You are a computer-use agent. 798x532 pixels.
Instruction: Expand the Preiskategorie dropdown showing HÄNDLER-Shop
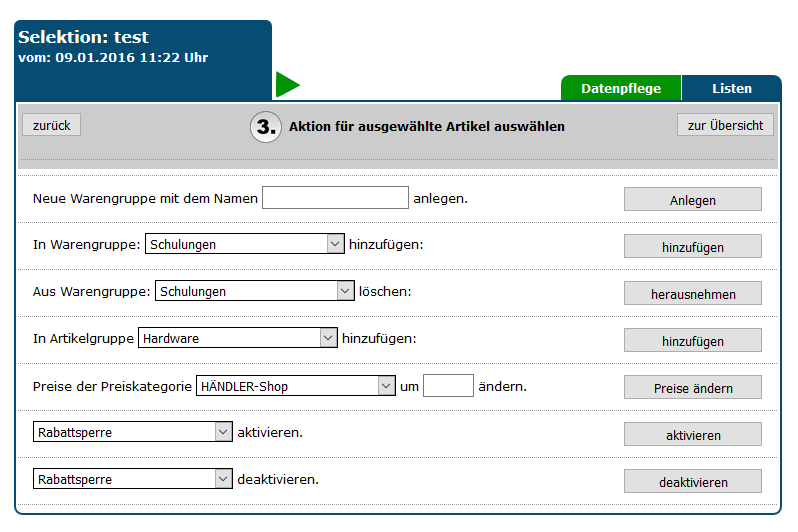(296, 386)
